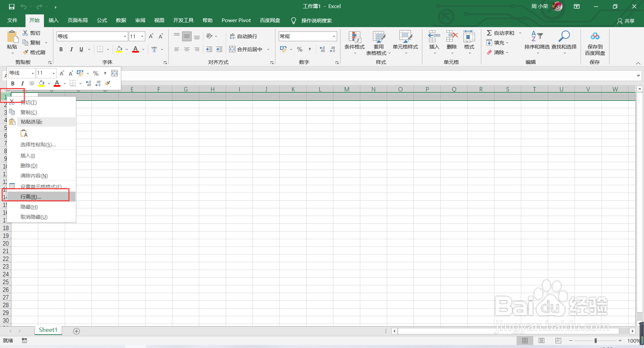This screenshot has height=348, width=644.
Task: Toggle Italic in the mini toolbar
Action: [22, 83]
